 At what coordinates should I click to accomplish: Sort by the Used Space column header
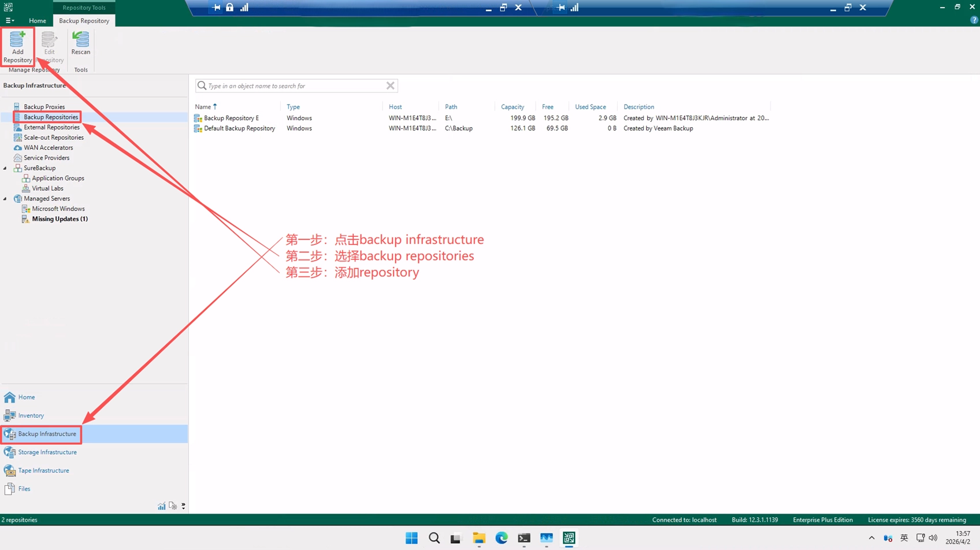pos(591,107)
